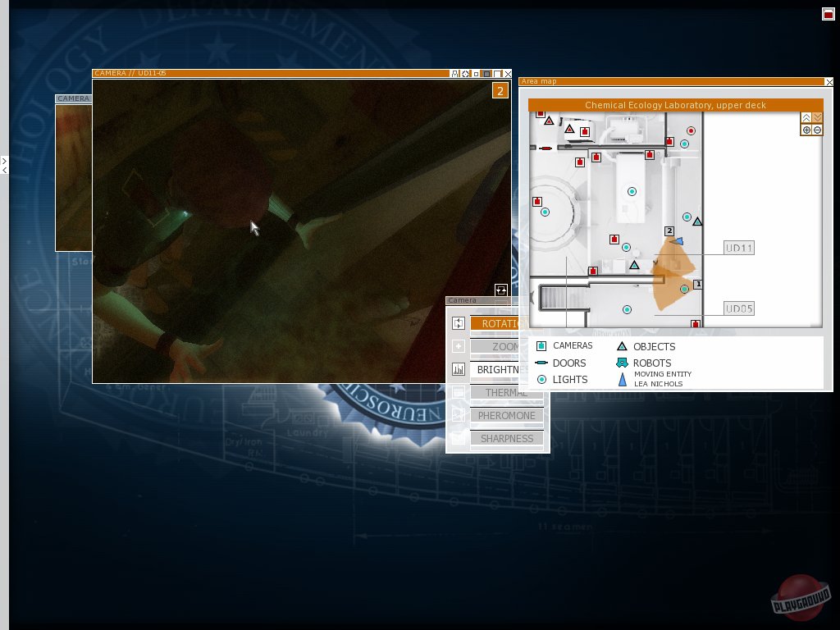Image resolution: width=840 pixels, height=630 pixels.
Task: Click the red camera marker in the circular room
Action: pyautogui.click(x=537, y=202)
